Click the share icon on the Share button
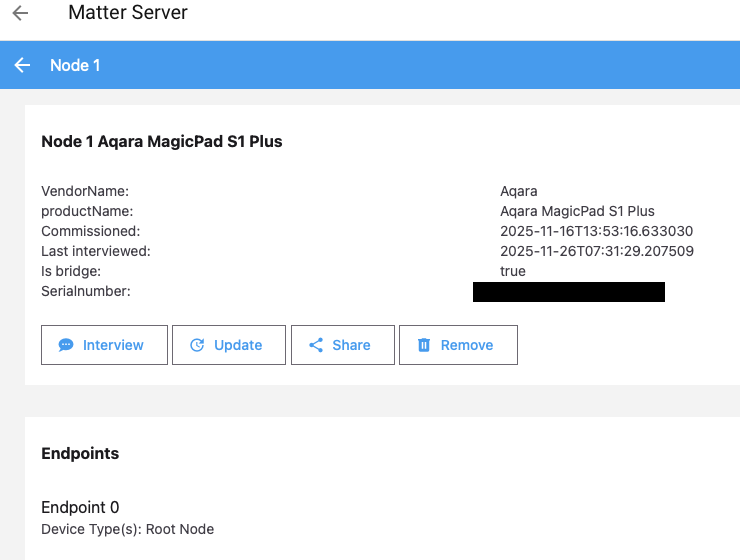Viewport: 740px width, 560px height. click(x=316, y=345)
